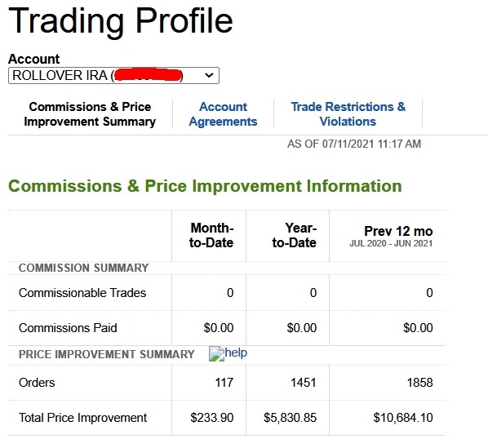Click the Prev 12 mo column header

398,231
